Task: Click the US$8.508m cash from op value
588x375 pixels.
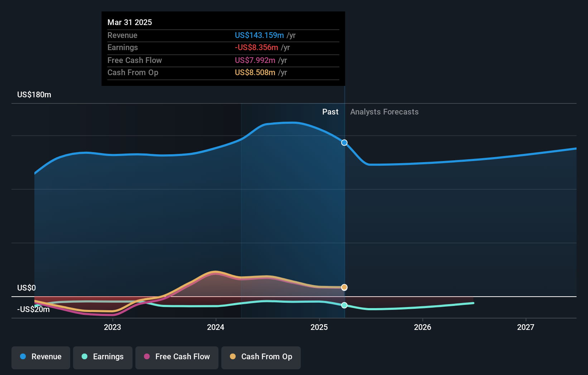Action: click(x=255, y=73)
